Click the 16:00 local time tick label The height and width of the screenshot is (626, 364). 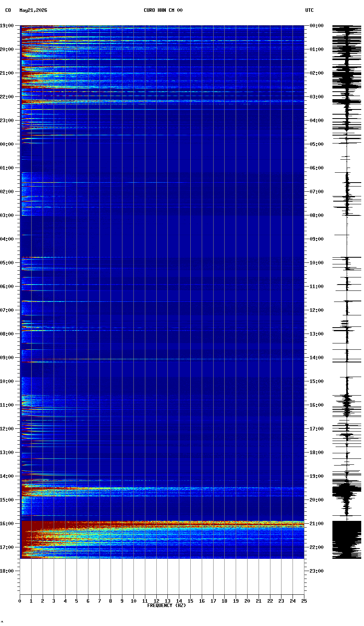tap(7, 524)
